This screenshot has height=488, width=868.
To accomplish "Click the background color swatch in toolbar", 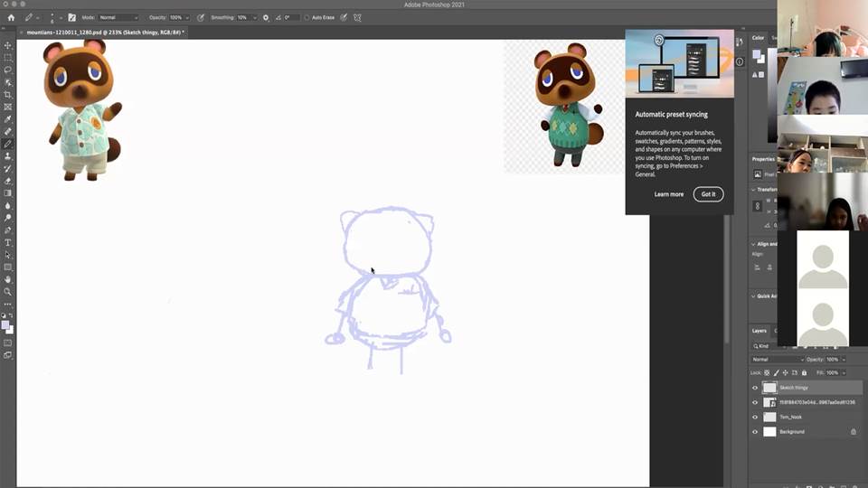I will pos(11,331).
